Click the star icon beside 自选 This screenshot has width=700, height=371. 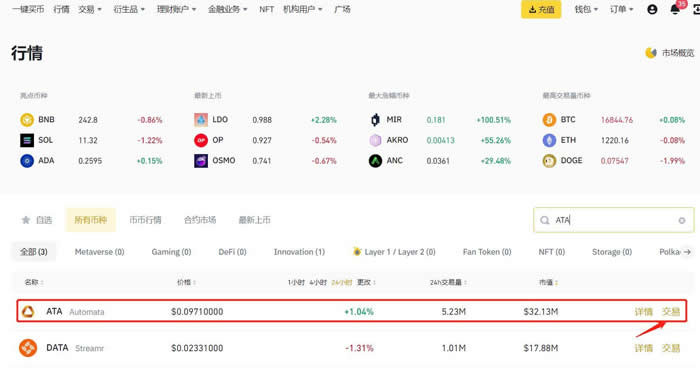[26, 220]
